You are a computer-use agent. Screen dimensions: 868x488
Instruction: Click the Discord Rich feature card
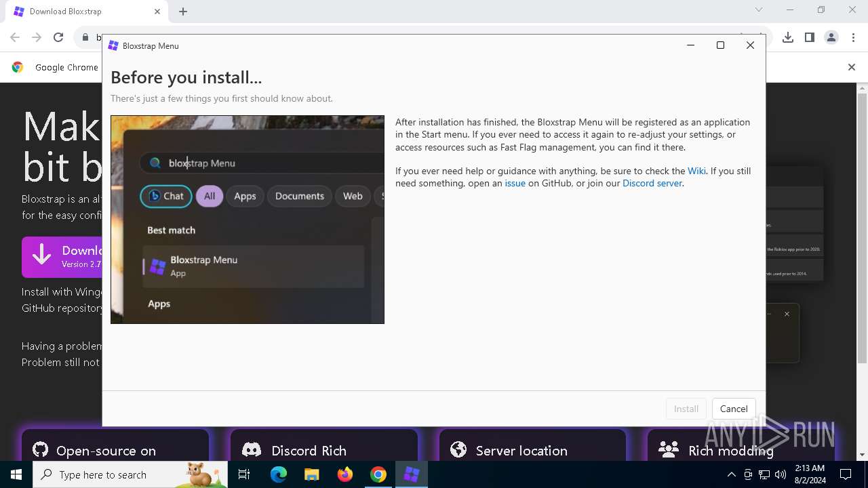click(324, 445)
